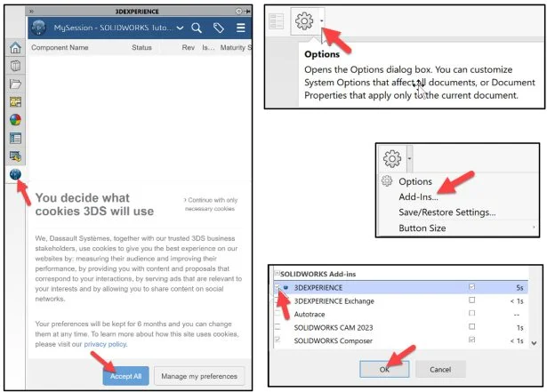Toggle the 3DEXPERIENCE Exchange start-up checkbox
Image resolution: width=547 pixels, height=392 pixels.
click(472, 300)
